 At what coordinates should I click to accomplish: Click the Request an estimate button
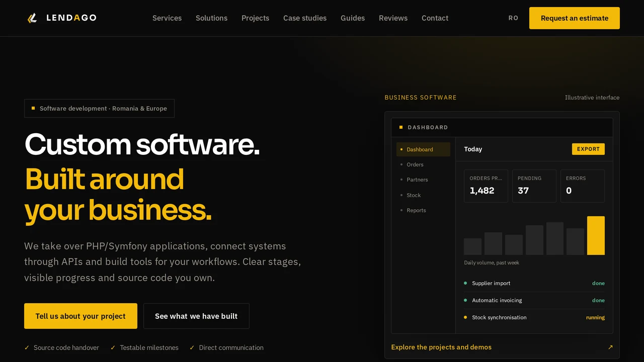(575, 18)
